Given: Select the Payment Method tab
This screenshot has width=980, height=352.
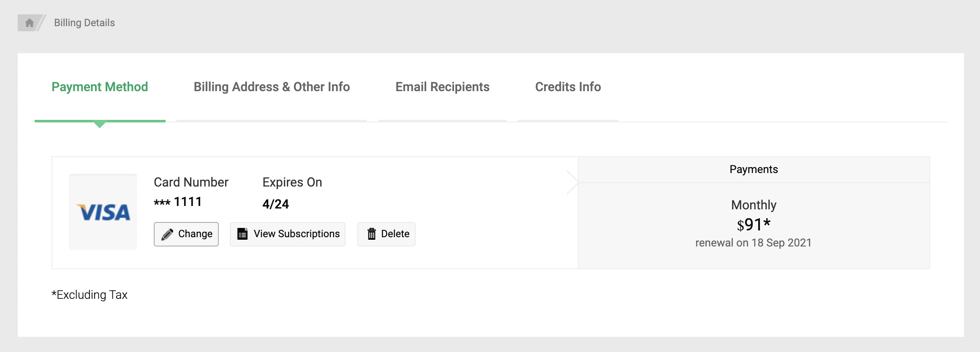Looking at the screenshot, I should [100, 87].
